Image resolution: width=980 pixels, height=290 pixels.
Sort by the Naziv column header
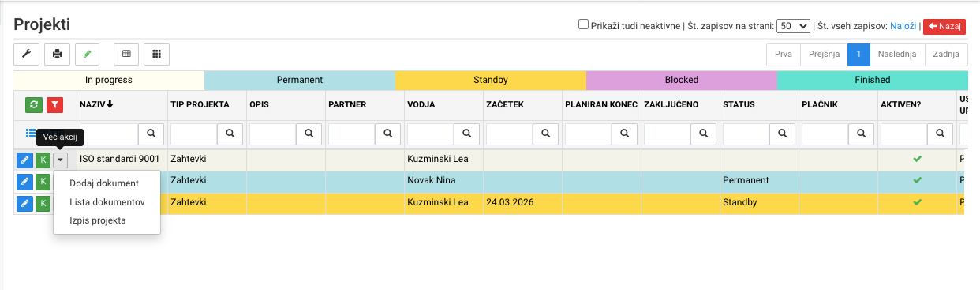tap(96, 104)
